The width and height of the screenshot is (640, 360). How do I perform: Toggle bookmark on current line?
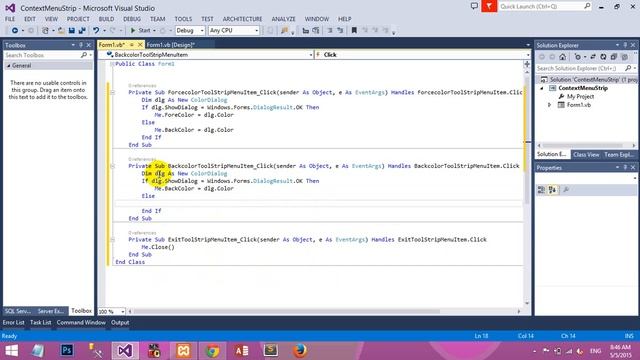tap(354, 31)
